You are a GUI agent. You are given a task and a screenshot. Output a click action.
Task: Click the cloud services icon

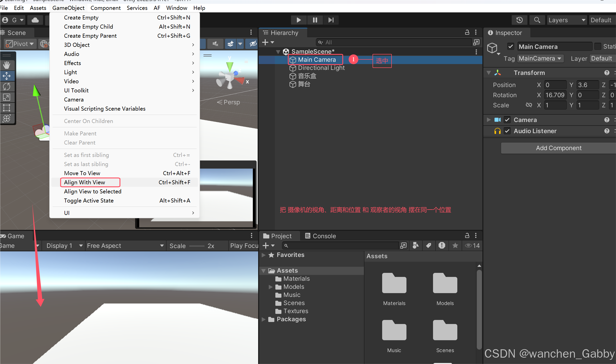[35, 20]
